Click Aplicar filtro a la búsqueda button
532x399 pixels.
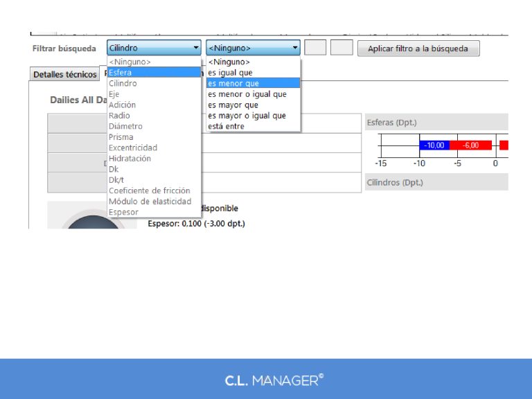click(x=418, y=48)
